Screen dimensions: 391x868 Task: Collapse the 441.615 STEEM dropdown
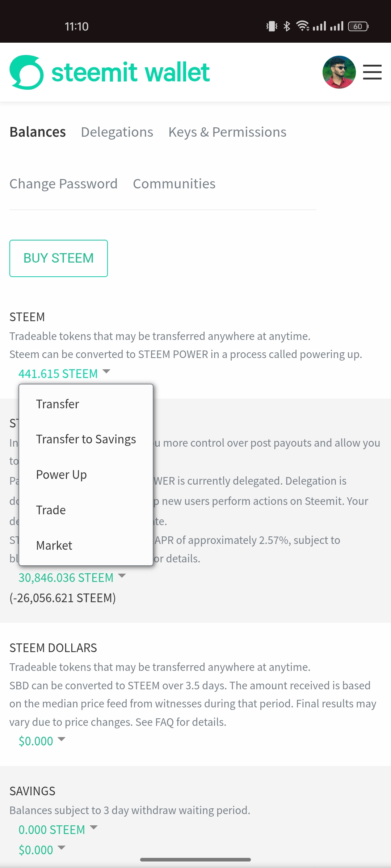(64, 373)
